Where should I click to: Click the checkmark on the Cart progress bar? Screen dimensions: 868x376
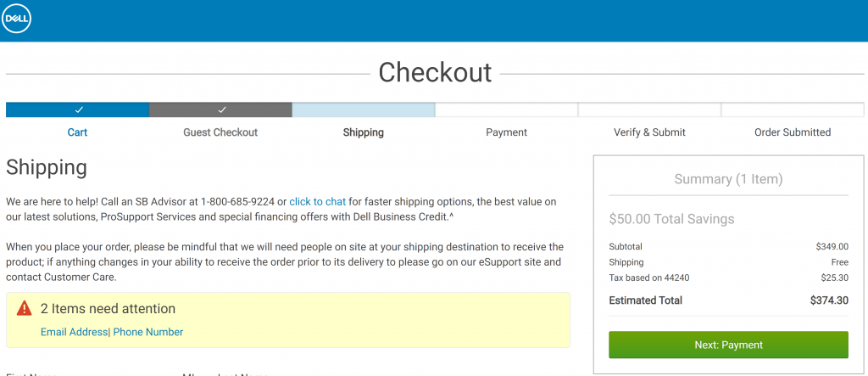[79, 109]
